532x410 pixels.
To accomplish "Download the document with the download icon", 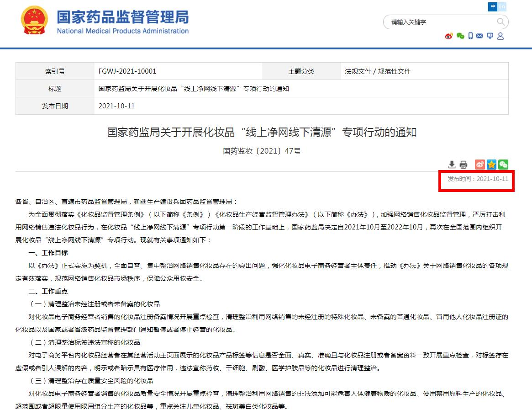I will point(452,165).
